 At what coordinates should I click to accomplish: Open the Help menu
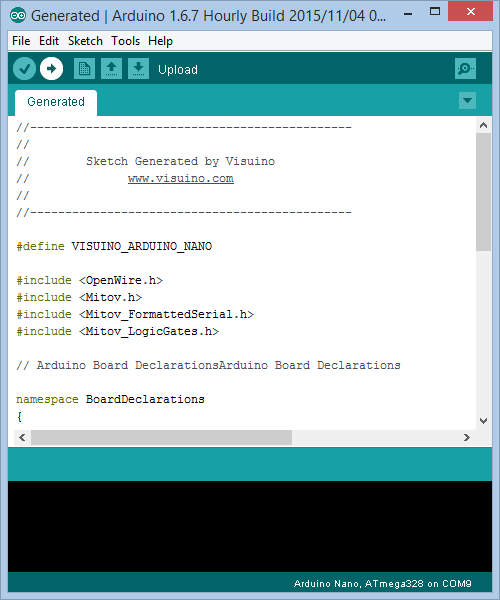(160, 41)
